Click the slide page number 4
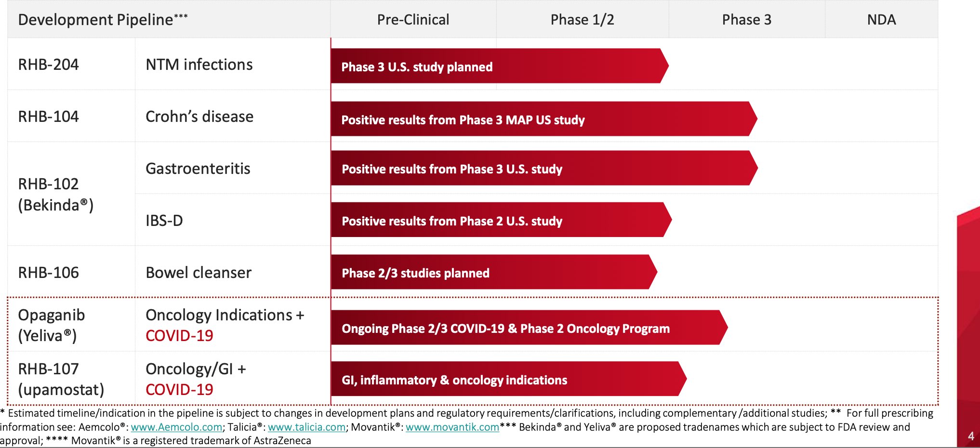The width and height of the screenshot is (980, 448). click(971, 436)
